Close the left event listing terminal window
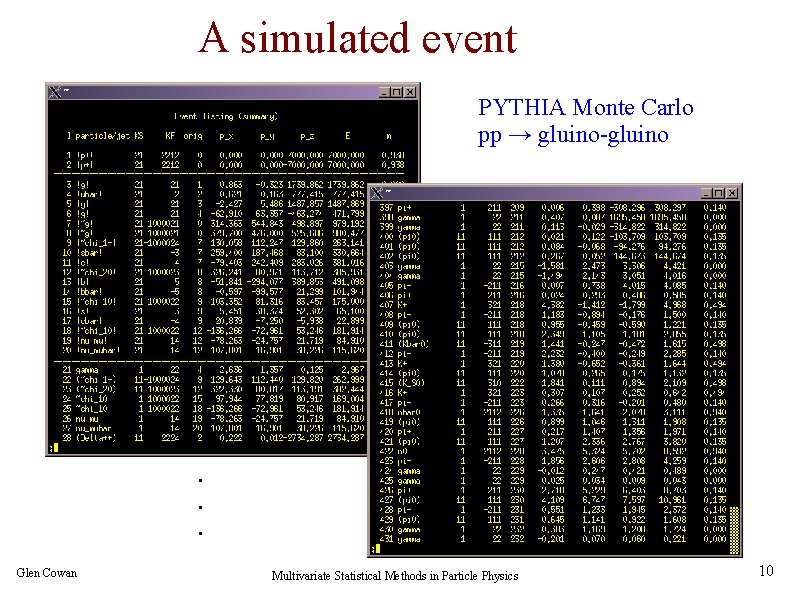Viewport: 794px width, 595px height. point(410,92)
